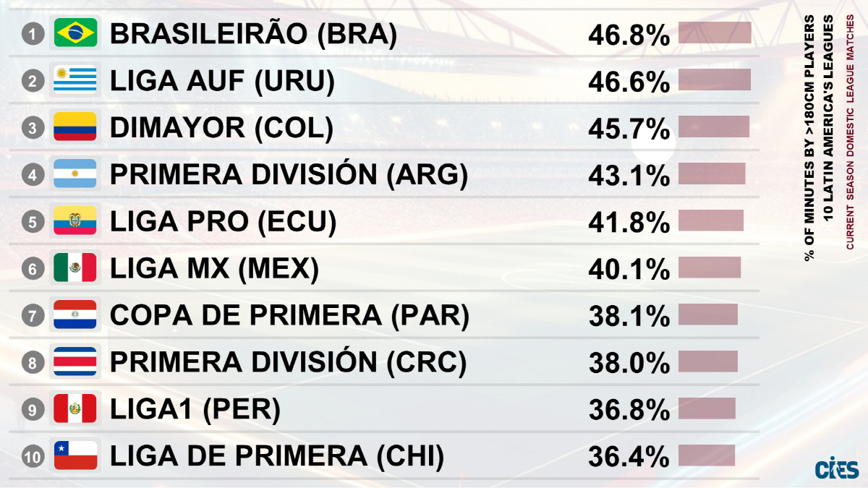
Task: Click the Uruguay flag icon
Action: (75, 80)
